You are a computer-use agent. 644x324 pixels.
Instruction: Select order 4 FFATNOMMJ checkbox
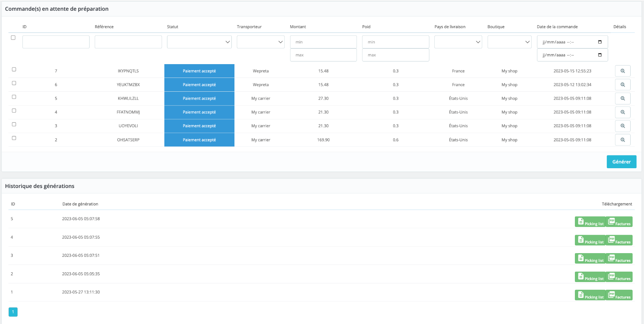coord(14,110)
